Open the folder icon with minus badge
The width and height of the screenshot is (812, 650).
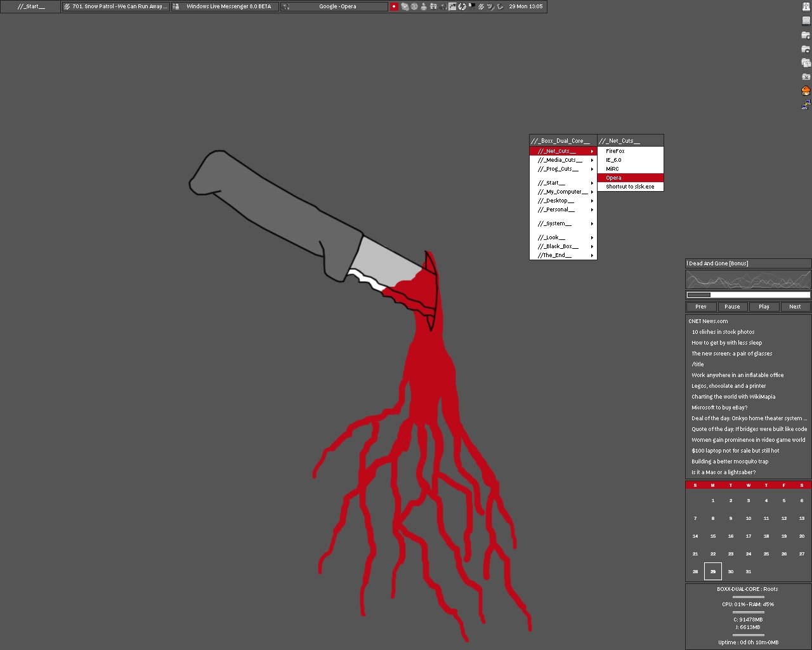click(x=806, y=49)
